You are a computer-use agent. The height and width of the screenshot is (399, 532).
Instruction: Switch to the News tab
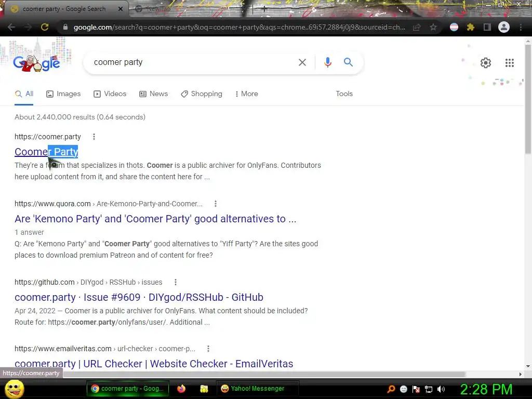[154, 94]
